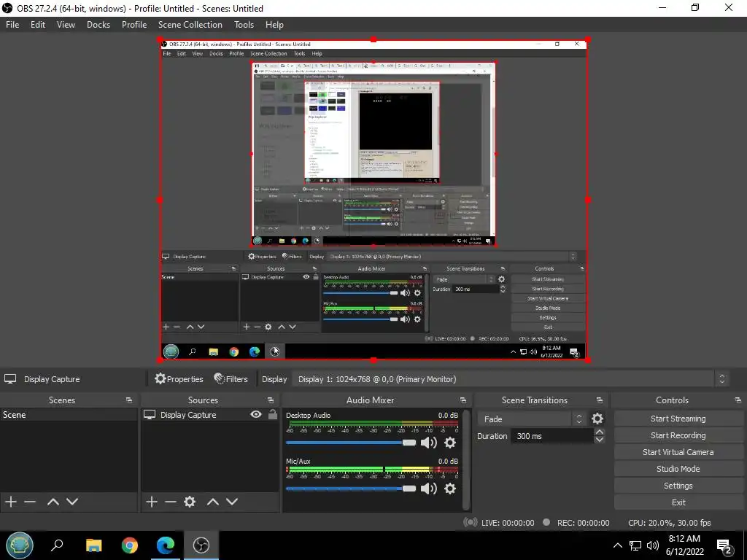Move source up in Sources panel
The height and width of the screenshot is (560, 747).
click(x=213, y=502)
